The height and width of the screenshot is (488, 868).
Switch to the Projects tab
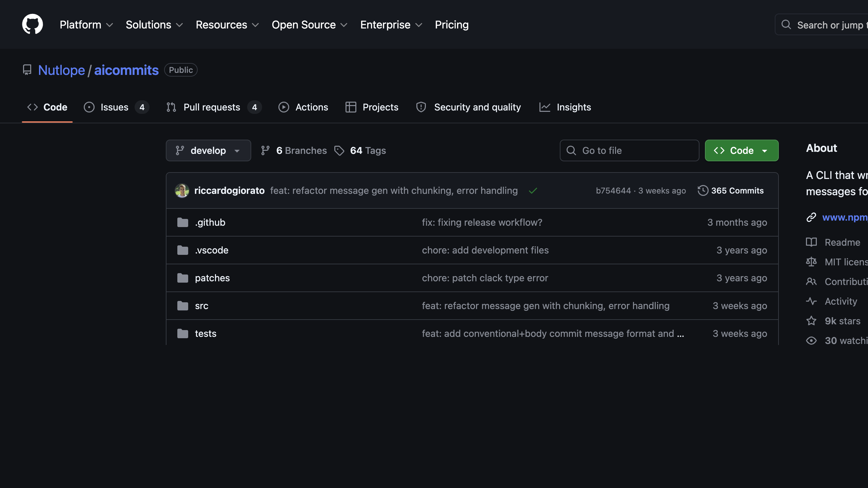point(372,107)
